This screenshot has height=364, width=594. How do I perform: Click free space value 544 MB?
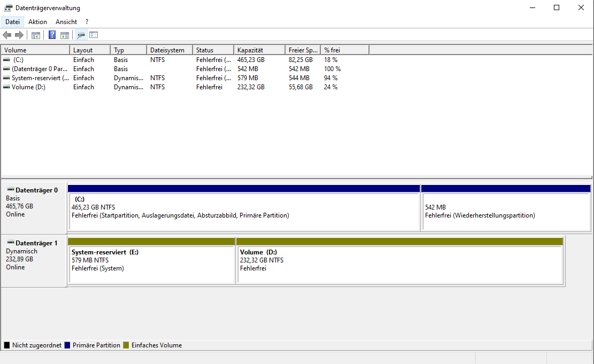point(299,78)
